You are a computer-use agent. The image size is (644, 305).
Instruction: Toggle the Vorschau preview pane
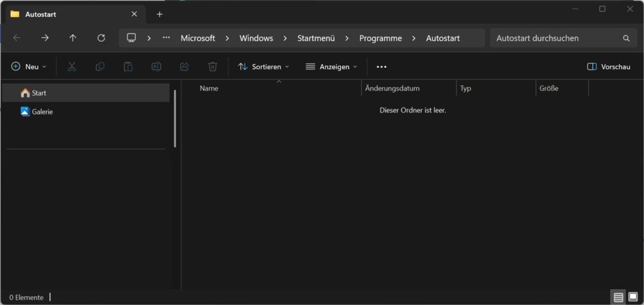coord(609,67)
